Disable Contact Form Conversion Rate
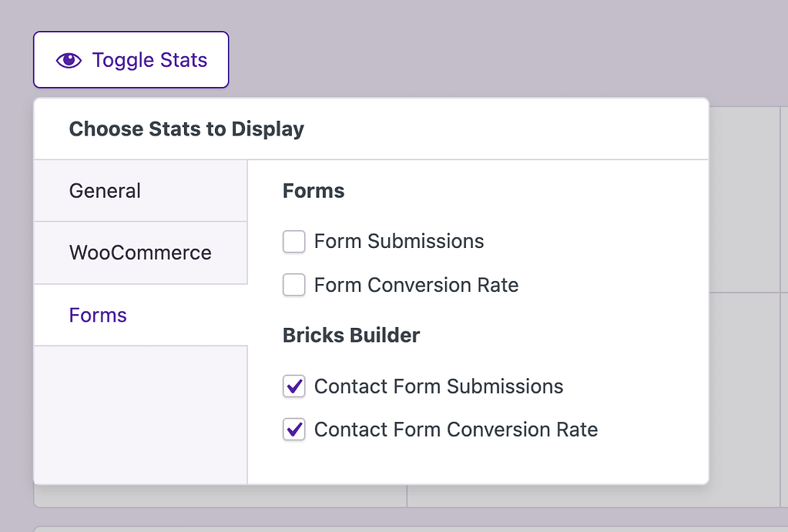 [293, 430]
